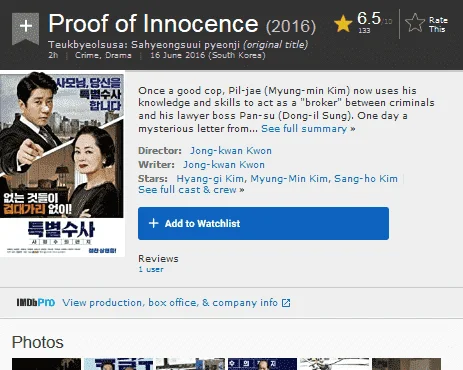Click the 133 ratings count
This screenshot has height=370, width=463.
pos(364,30)
